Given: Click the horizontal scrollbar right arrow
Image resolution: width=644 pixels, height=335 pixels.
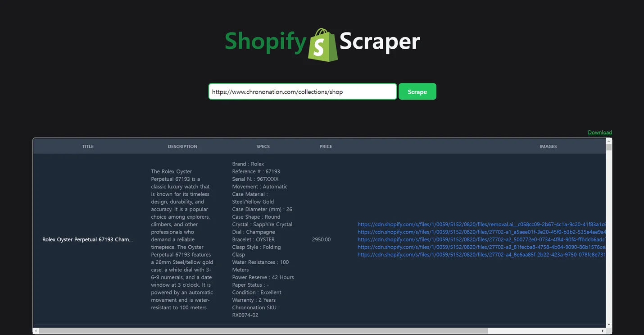Looking at the screenshot, I should (x=603, y=331).
